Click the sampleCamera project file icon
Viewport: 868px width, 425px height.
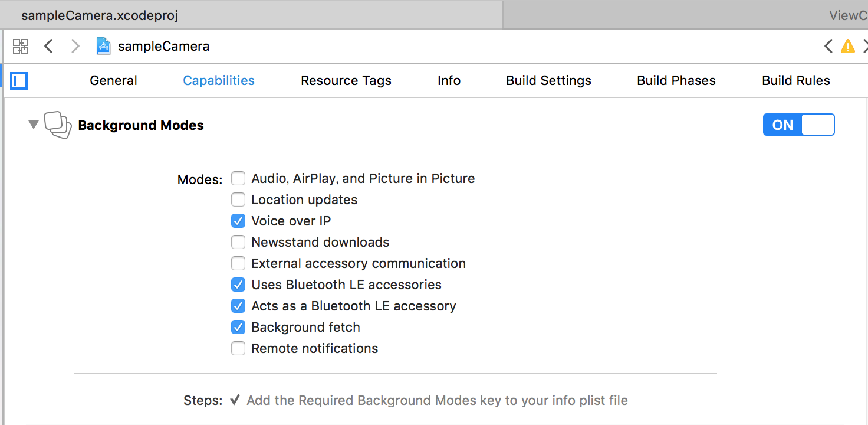[x=104, y=46]
